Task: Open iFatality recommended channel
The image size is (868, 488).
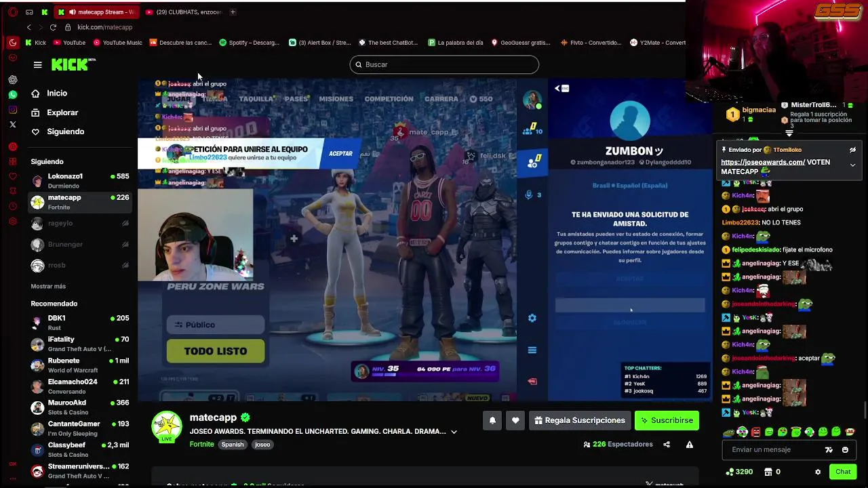Action: pyautogui.click(x=79, y=344)
